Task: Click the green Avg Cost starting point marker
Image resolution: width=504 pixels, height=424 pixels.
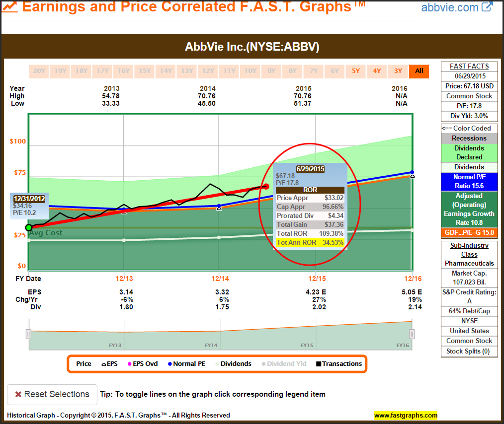Action: click(x=29, y=227)
